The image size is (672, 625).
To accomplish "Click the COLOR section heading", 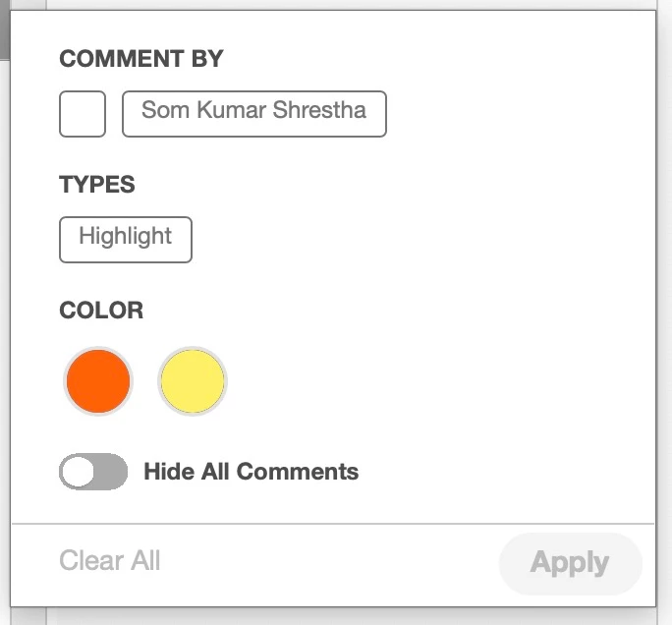I will [101, 311].
